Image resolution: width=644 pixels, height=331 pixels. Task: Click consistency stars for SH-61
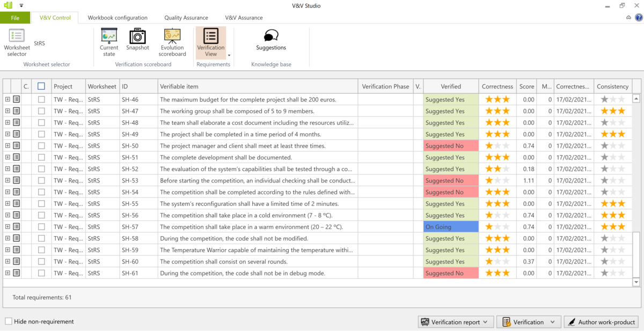pyautogui.click(x=613, y=273)
